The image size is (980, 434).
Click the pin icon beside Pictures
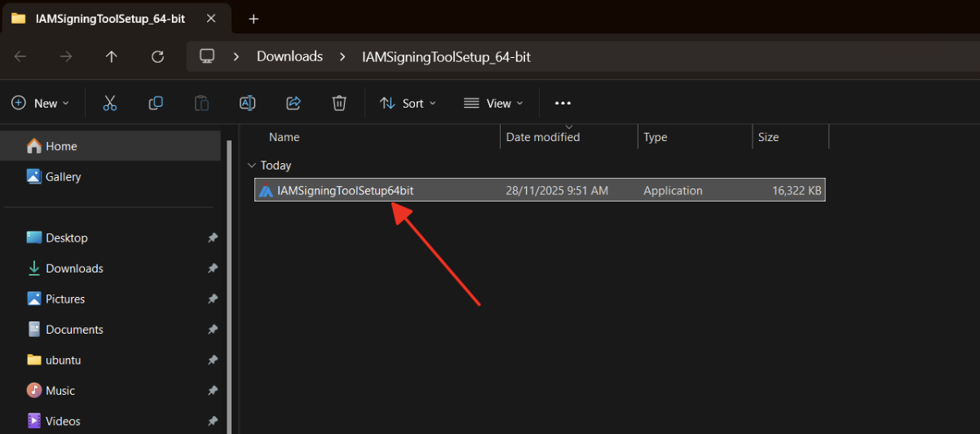coord(212,299)
